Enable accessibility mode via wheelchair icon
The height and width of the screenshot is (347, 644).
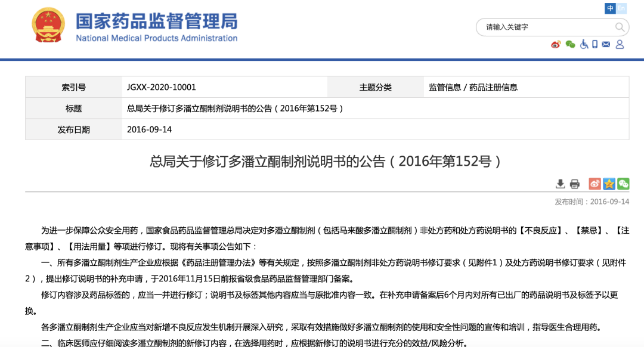[x=584, y=44]
